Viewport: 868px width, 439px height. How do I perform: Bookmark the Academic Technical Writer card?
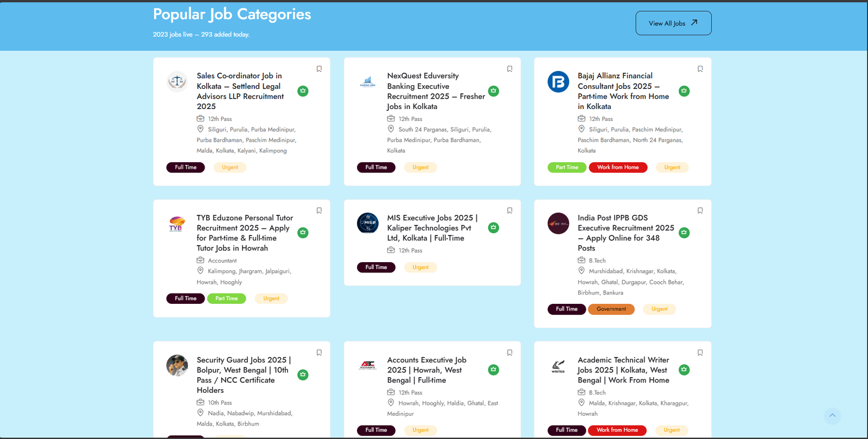click(700, 353)
